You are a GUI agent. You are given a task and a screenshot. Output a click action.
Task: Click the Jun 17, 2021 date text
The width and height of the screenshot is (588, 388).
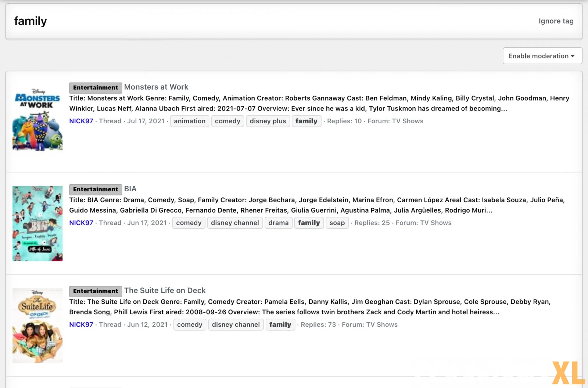147,223
